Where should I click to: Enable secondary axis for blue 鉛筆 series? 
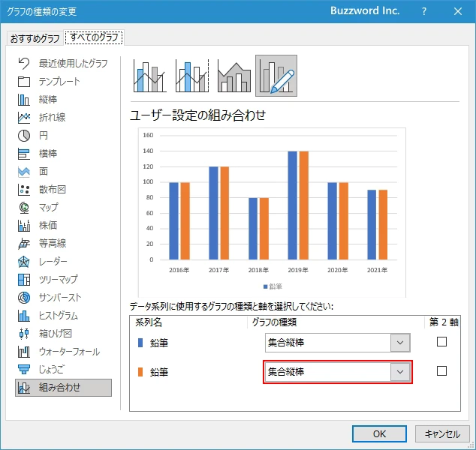click(441, 342)
